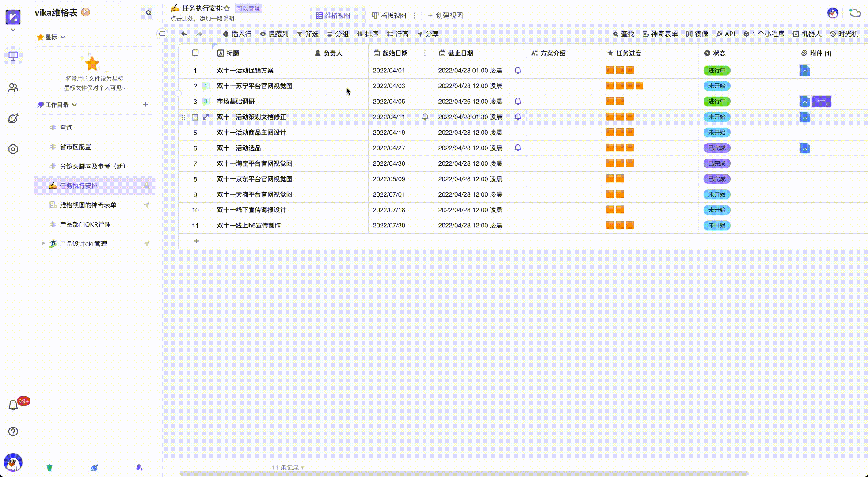Screen dimensions: 868x477
Task: Check the row 4 checkbox
Action: coord(195,117)
